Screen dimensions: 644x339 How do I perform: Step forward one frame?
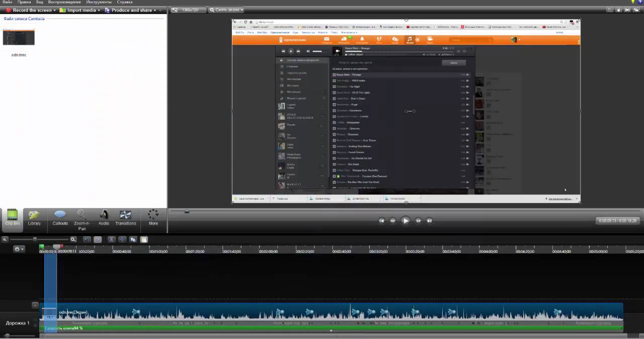click(x=418, y=220)
